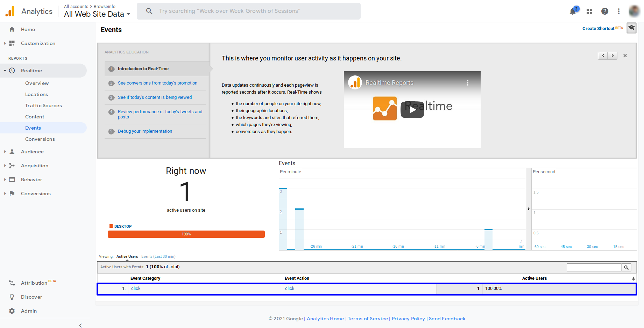
Task: Click the Event Category column header
Action: coord(145,278)
